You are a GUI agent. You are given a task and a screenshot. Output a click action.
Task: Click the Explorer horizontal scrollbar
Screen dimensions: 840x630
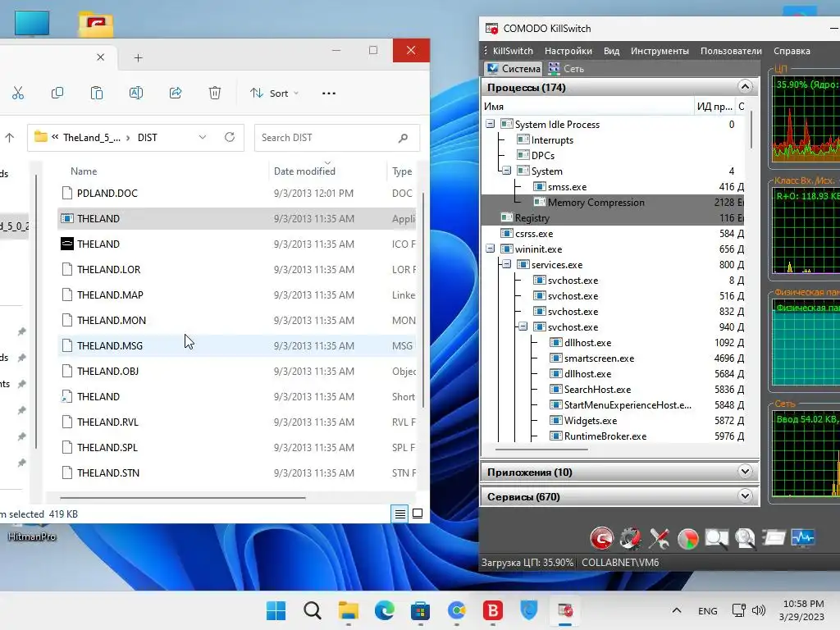[x=183, y=498]
